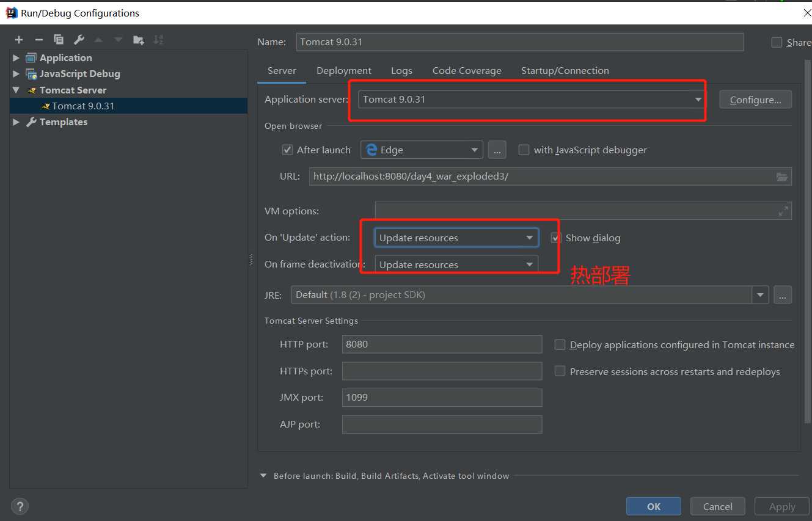Expand the JavaScript Debug tree node
This screenshot has height=521, width=812.
[16, 74]
